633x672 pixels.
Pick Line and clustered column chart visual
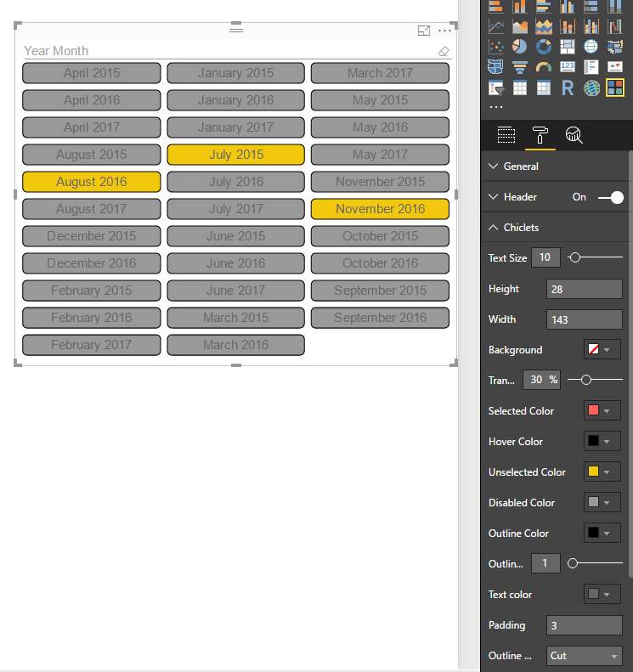tap(591, 27)
